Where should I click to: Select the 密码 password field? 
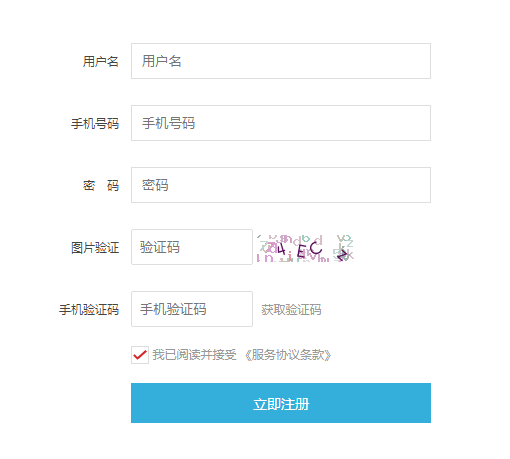281,185
